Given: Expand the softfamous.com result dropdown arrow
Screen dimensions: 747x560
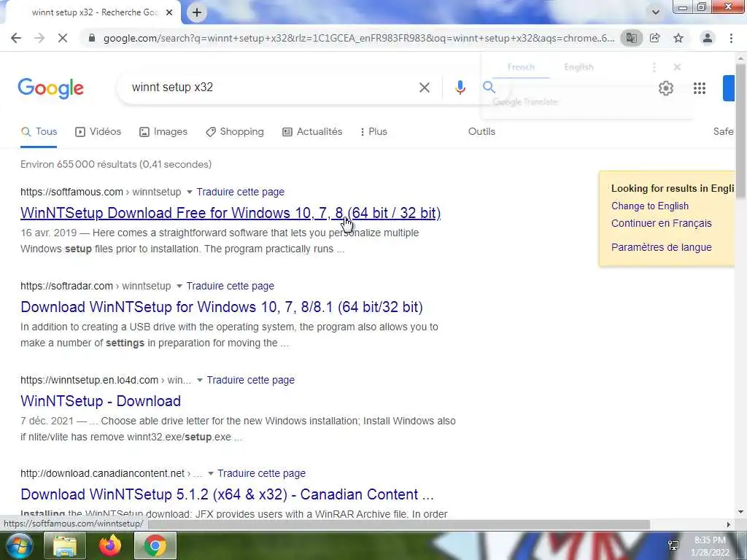Looking at the screenshot, I should point(189,192).
